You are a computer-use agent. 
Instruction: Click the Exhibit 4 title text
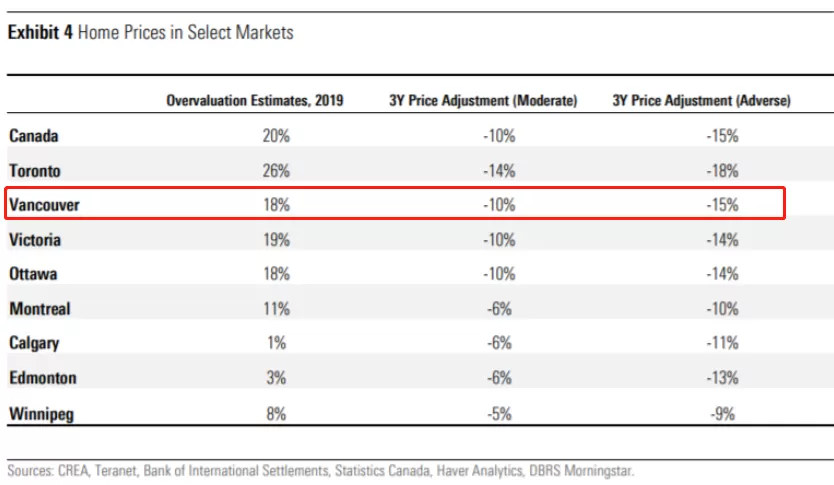pos(151,32)
